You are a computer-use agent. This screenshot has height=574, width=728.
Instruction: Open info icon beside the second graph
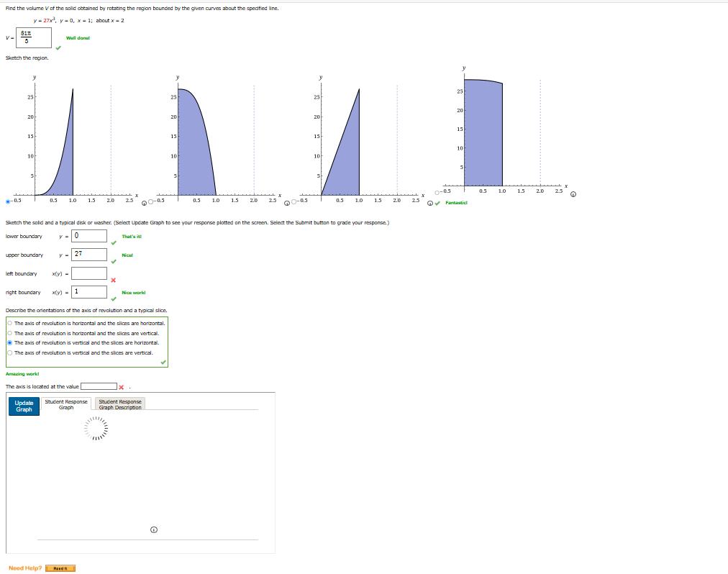point(287,203)
